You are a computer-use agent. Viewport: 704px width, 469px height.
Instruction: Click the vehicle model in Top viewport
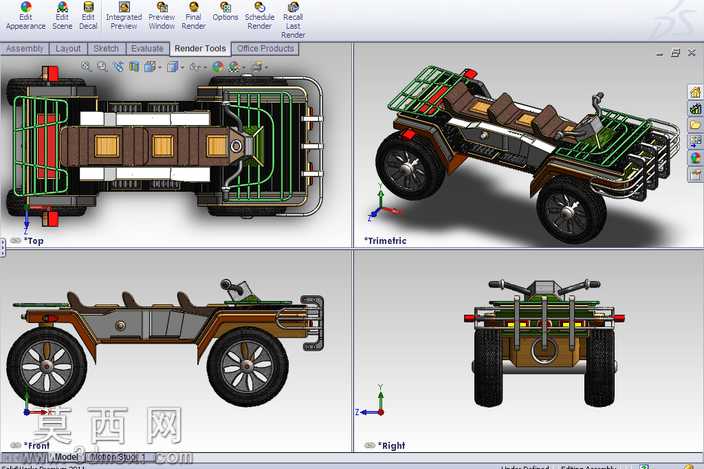coord(164,146)
